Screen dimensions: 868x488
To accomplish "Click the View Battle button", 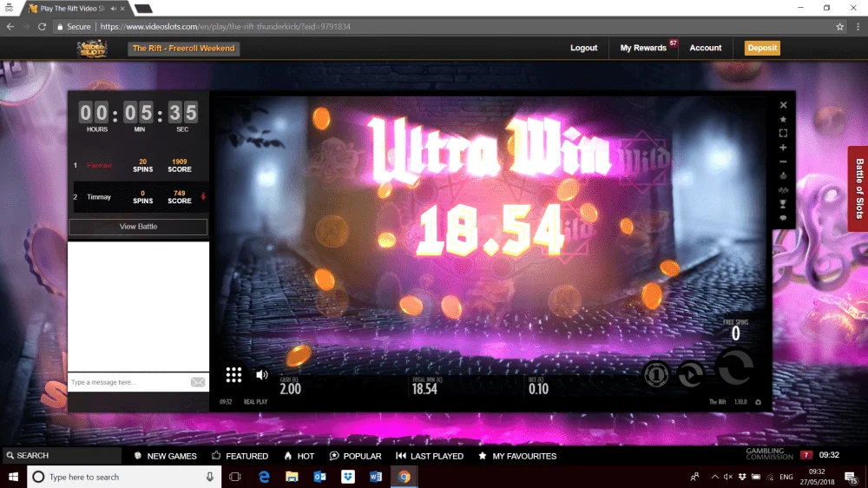I will pos(138,227).
